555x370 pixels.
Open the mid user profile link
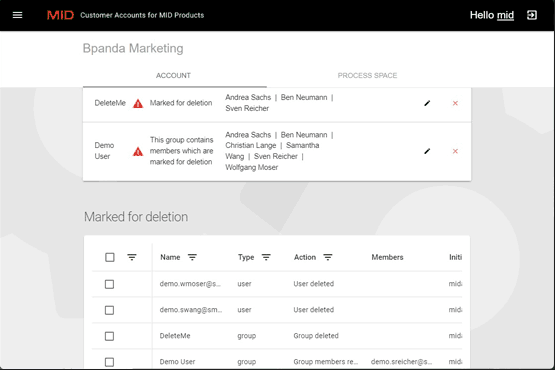click(505, 15)
